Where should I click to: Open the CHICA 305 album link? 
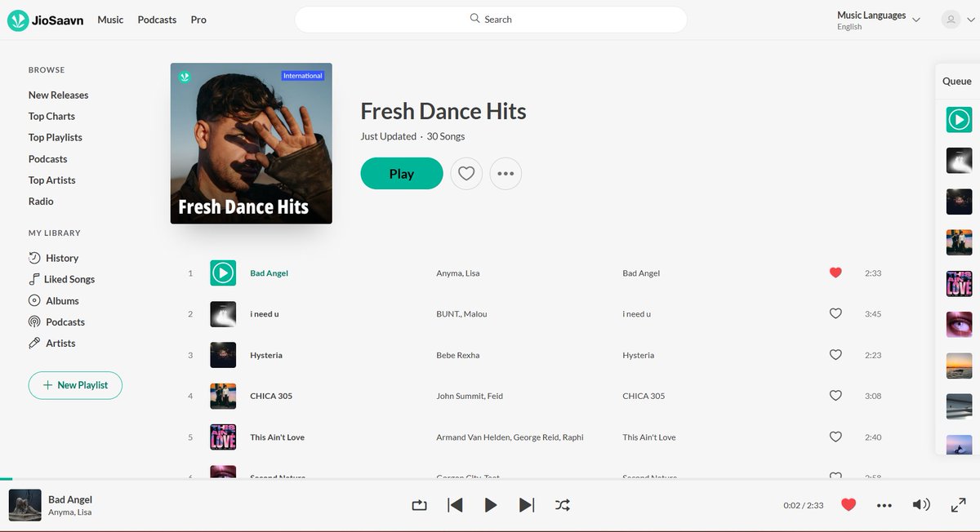[644, 396]
